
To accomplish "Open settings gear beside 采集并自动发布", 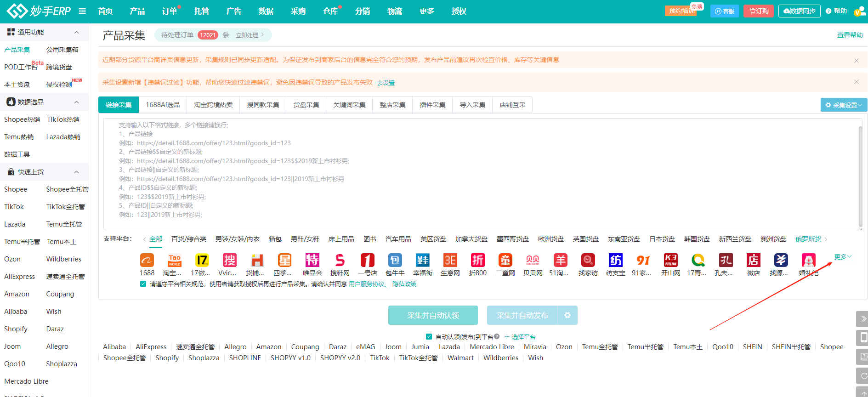I will tap(567, 315).
